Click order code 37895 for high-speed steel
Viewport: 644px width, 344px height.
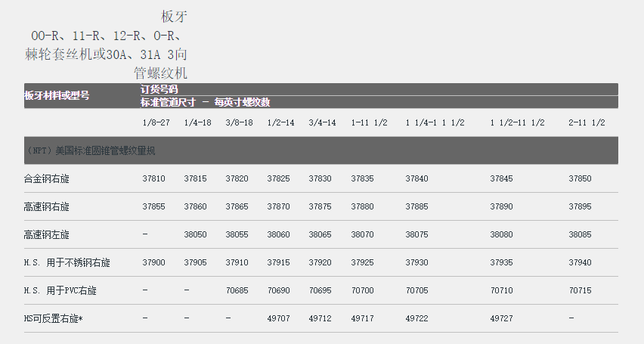point(580,206)
